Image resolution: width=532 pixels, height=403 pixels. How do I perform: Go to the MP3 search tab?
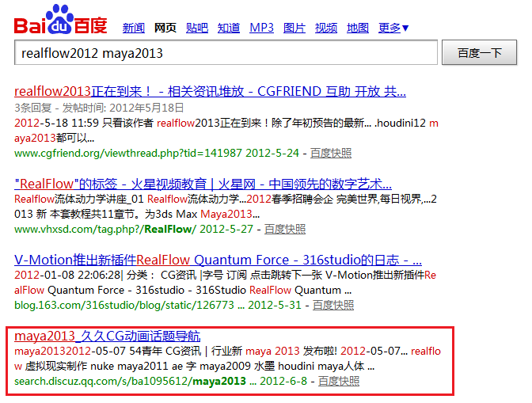pyautogui.click(x=261, y=28)
